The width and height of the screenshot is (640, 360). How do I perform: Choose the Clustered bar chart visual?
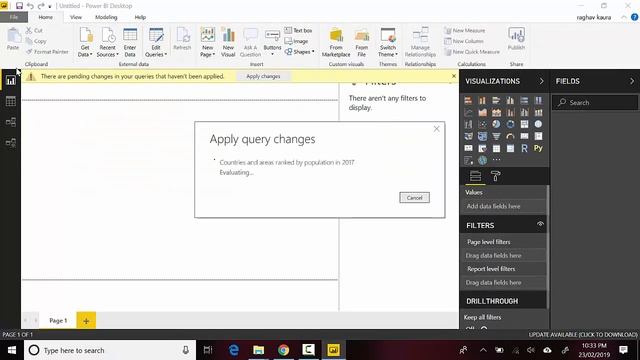[x=496, y=100]
